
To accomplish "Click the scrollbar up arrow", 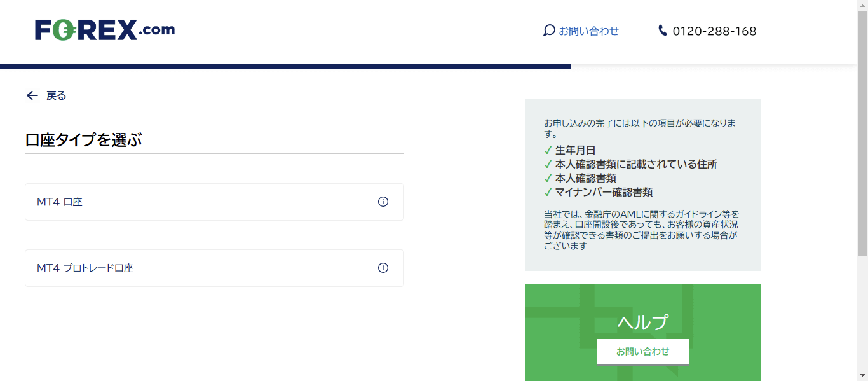I will [863, 4].
